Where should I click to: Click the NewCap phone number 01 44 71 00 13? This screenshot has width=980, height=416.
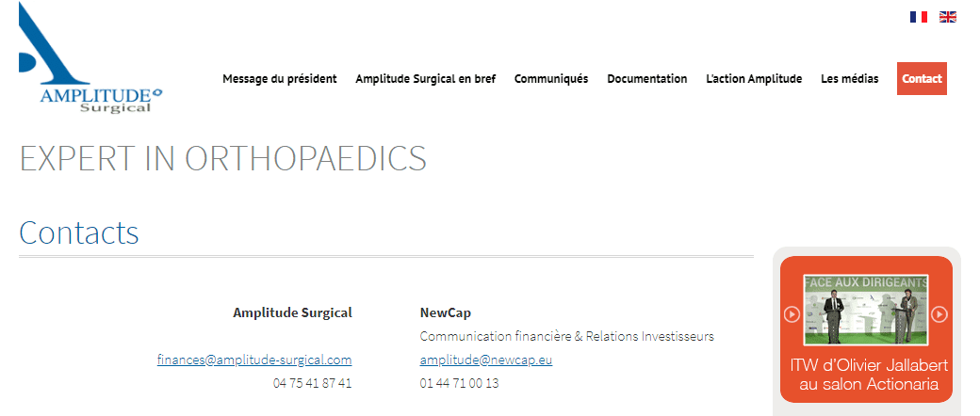[x=460, y=383]
